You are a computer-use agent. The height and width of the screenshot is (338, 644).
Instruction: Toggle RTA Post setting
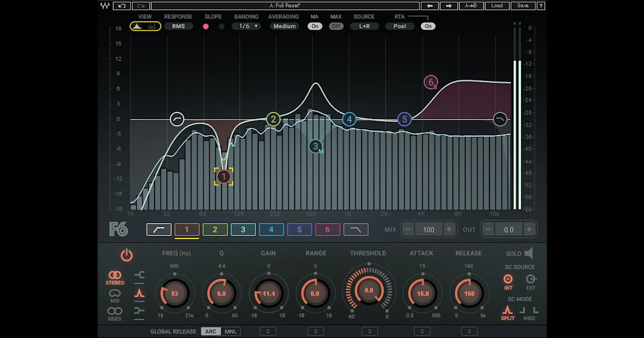pyautogui.click(x=400, y=26)
